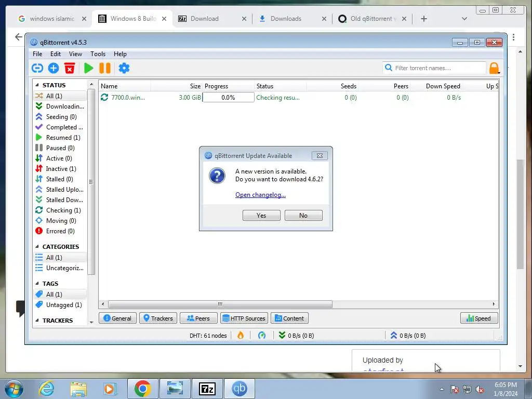Screen dimensions: 532x399
Task: Click the sidebar vertical scrollbar
Action: [91, 182]
